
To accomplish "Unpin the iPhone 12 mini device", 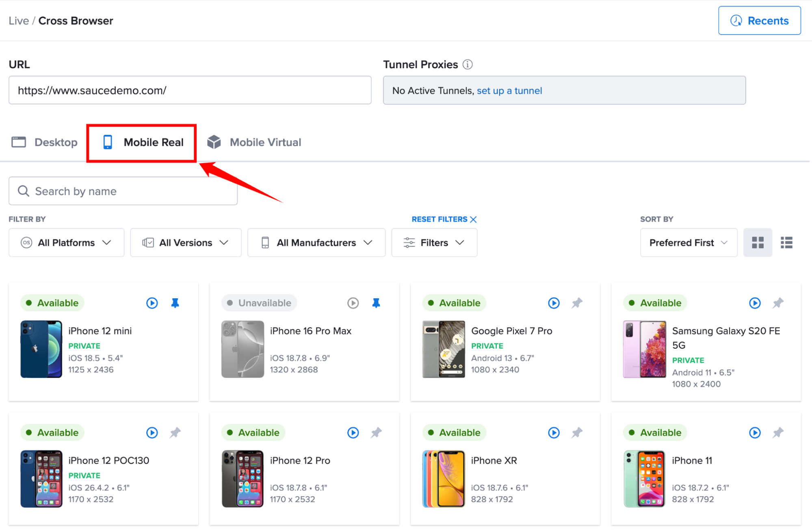I will (175, 303).
